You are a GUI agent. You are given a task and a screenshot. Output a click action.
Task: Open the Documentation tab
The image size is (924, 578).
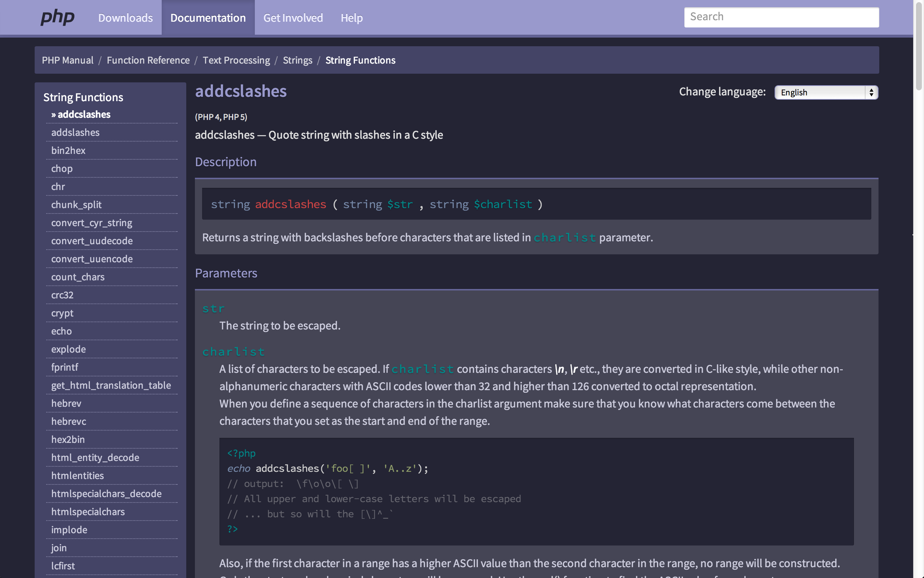(208, 18)
